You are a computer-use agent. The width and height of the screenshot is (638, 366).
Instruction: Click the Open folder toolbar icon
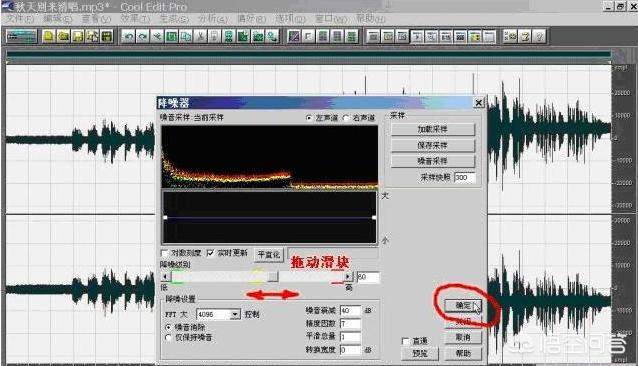[x=63, y=37]
